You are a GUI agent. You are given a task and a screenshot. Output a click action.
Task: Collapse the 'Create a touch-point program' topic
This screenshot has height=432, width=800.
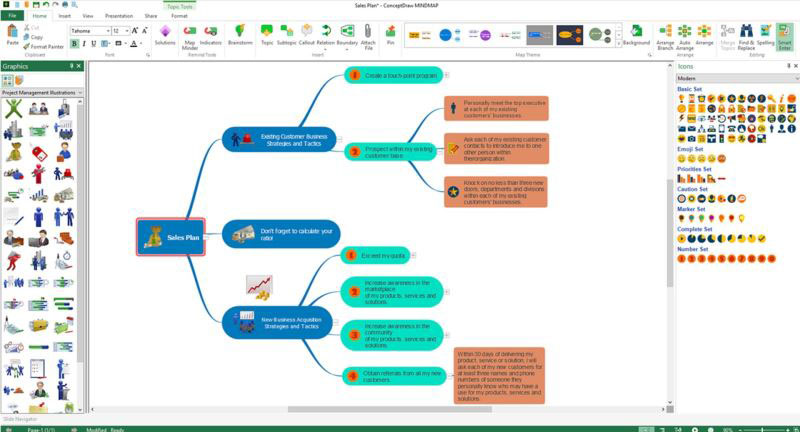[x=446, y=75]
